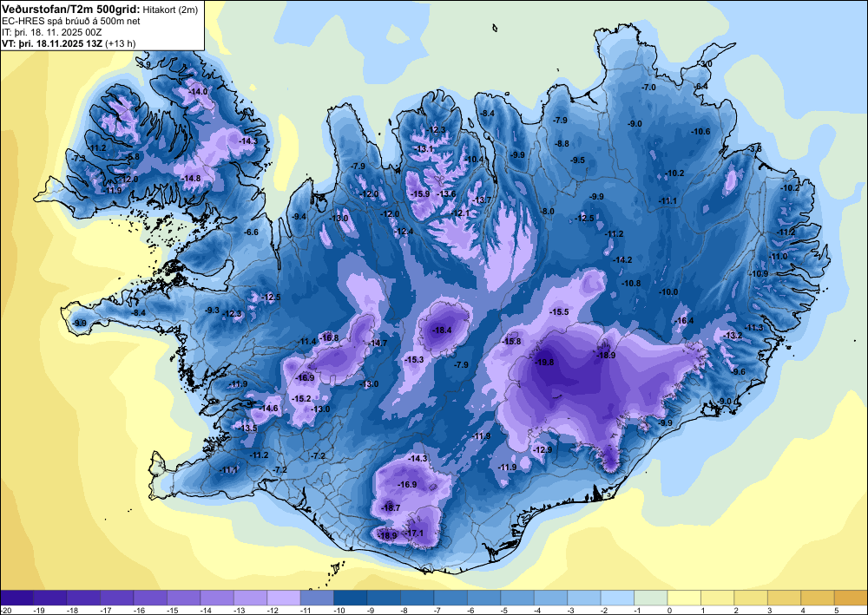Click the -13.7 temperature label
Image resolution: width=868 pixels, height=615 pixels.
click(x=482, y=200)
